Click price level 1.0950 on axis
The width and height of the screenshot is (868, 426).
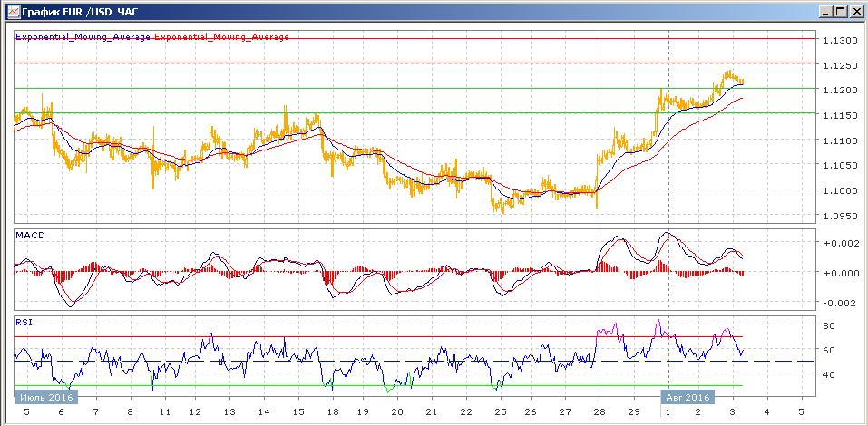[x=839, y=215]
